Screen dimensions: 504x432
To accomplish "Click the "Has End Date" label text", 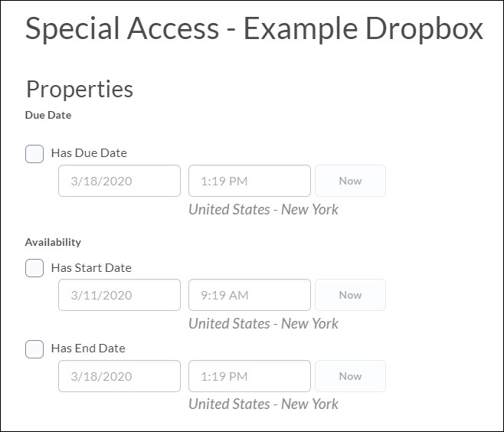I will pos(88,349).
